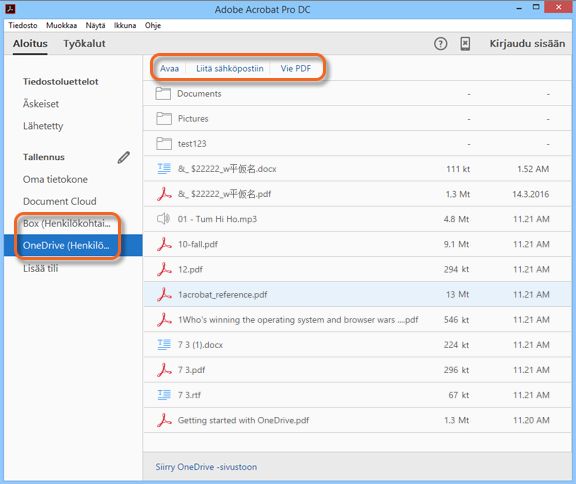Viewport: 576px width, 484px height.
Task: Click the Tiedostoluettelot heading
Action: (x=61, y=82)
